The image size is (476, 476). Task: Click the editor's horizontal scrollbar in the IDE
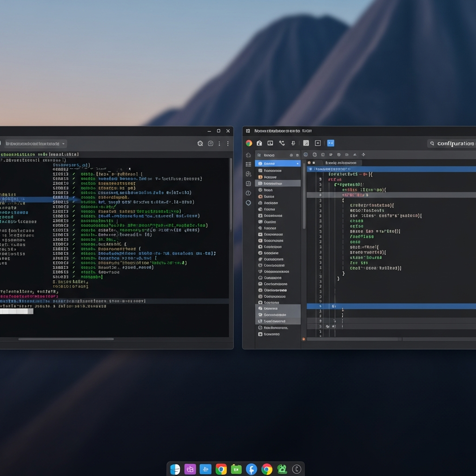coord(354,339)
